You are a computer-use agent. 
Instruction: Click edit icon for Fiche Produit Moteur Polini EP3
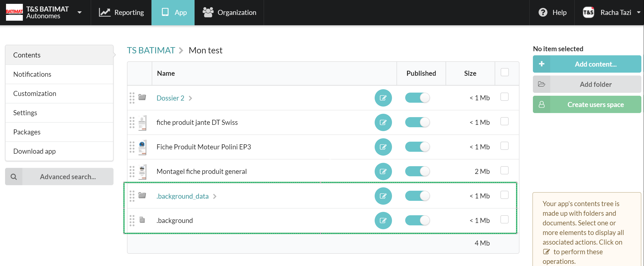coord(383,147)
